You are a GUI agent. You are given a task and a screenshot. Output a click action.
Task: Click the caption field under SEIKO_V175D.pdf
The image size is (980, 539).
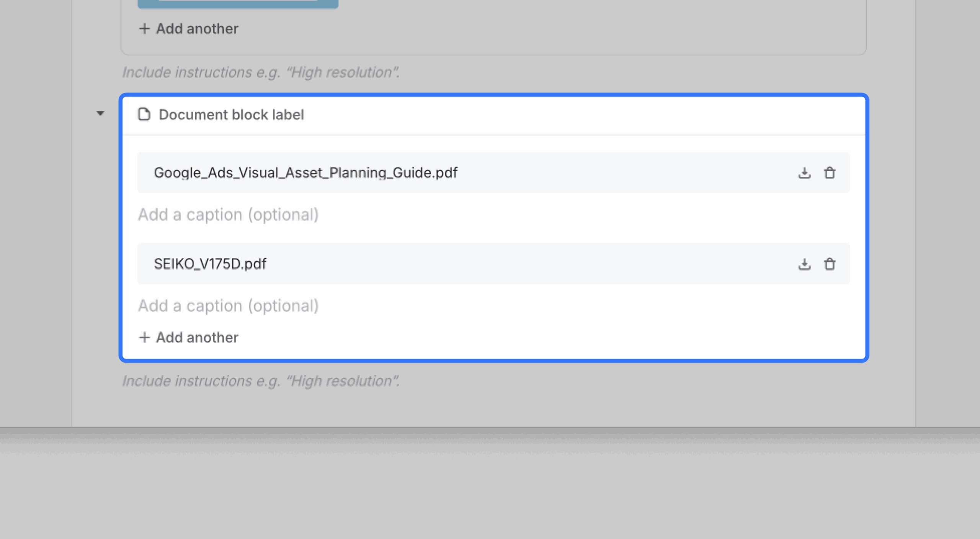point(228,305)
